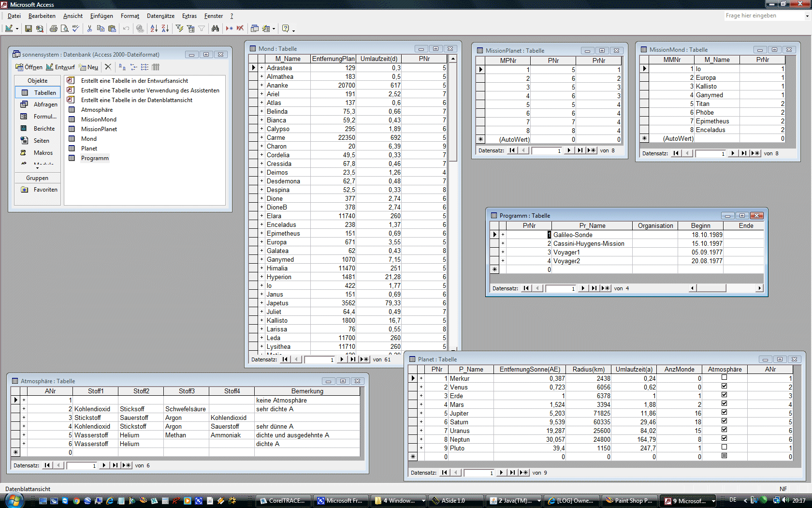
Task: Sort ascending with the A-Z icon
Action: [154, 29]
